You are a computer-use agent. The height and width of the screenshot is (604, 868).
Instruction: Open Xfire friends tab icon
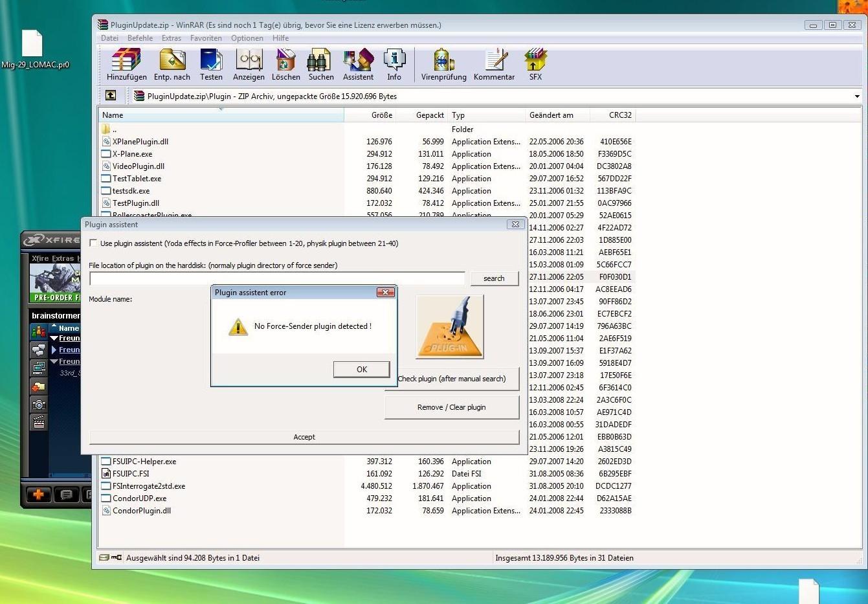[x=39, y=331]
